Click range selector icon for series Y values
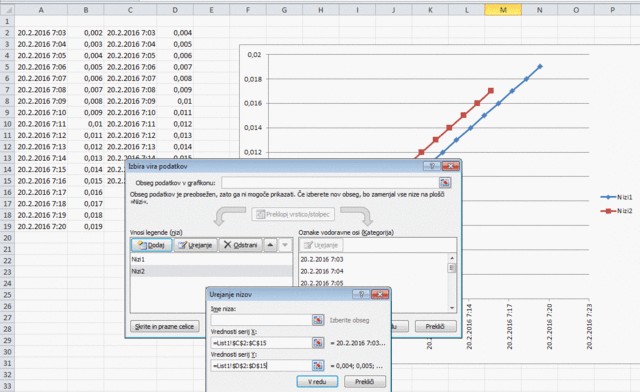 (x=318, y=365)
